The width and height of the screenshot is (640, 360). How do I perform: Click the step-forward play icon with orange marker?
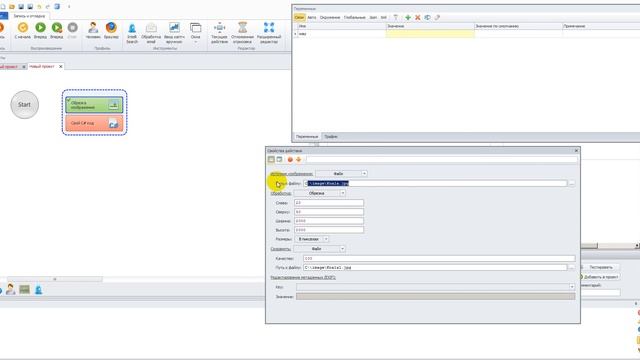(57, 28)
